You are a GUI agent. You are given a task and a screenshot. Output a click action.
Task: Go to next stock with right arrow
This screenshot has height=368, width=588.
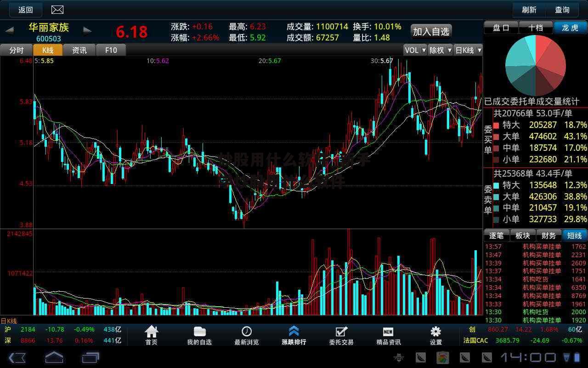click(x=87, y=30)
